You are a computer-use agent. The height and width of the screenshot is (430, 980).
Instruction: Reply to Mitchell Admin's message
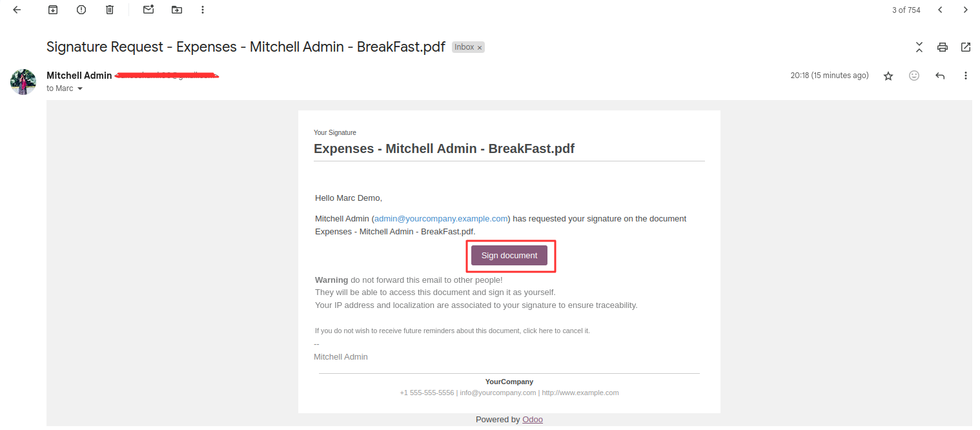[x=940, y=76]
